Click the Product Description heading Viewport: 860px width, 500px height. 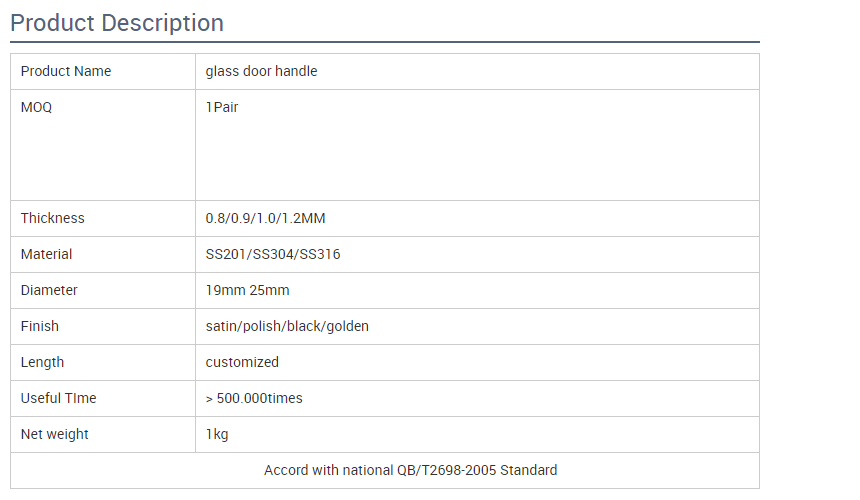pos(117,23)
